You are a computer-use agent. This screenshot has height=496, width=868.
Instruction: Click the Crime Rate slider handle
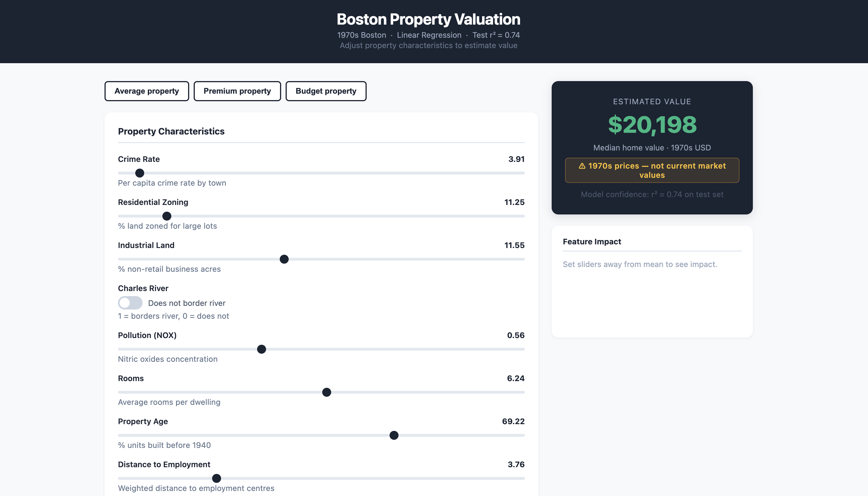pos(139,173)
